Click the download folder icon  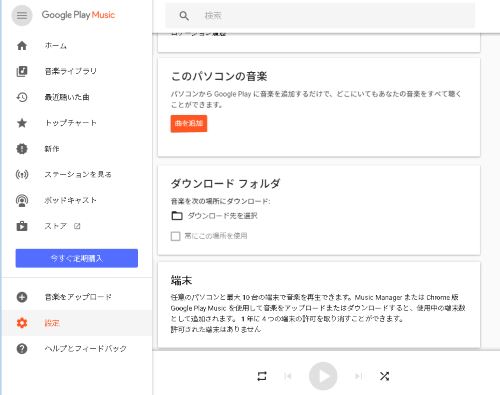[x=177, y=216]
